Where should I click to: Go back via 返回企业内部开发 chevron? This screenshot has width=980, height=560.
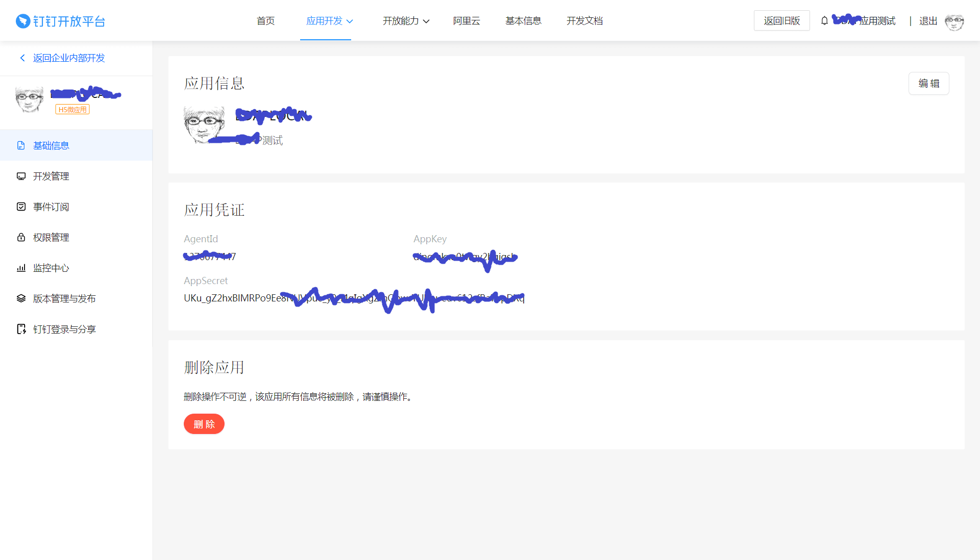click(x=22, y=58)
